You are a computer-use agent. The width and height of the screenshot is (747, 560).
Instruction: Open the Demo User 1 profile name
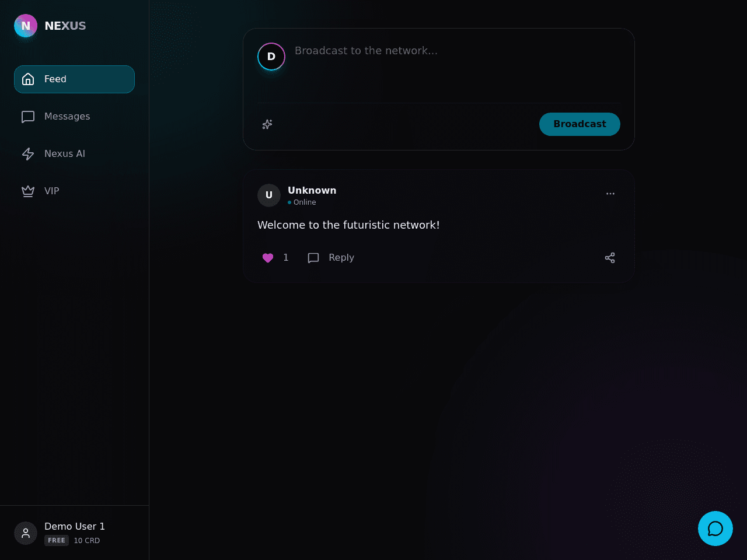(75, 527)
